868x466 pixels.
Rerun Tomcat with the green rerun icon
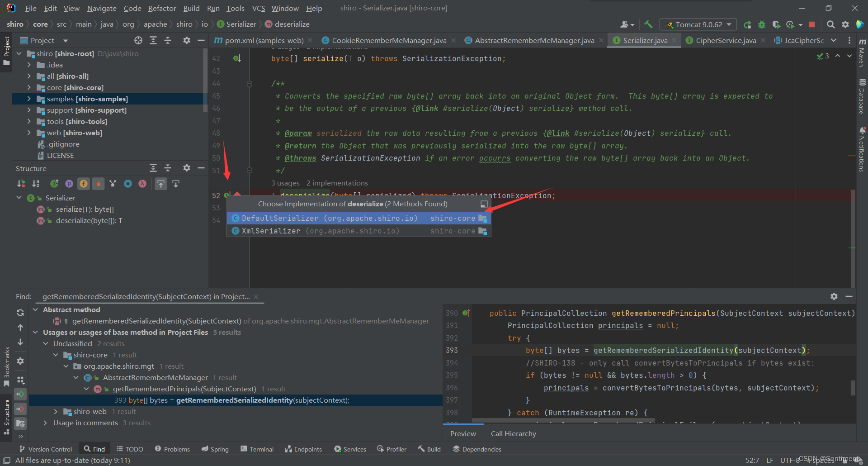tap(748, 24)
